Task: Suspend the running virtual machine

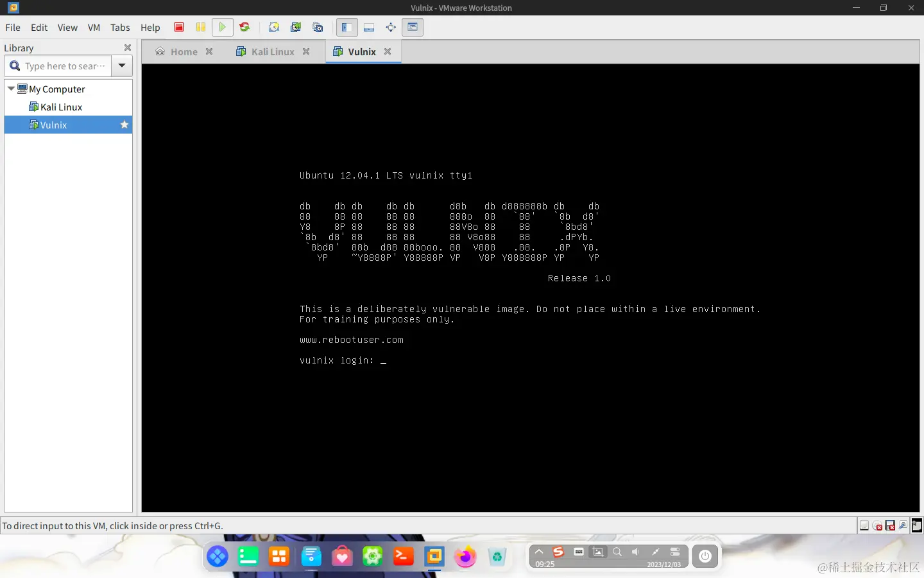Action: pos(201,27)
